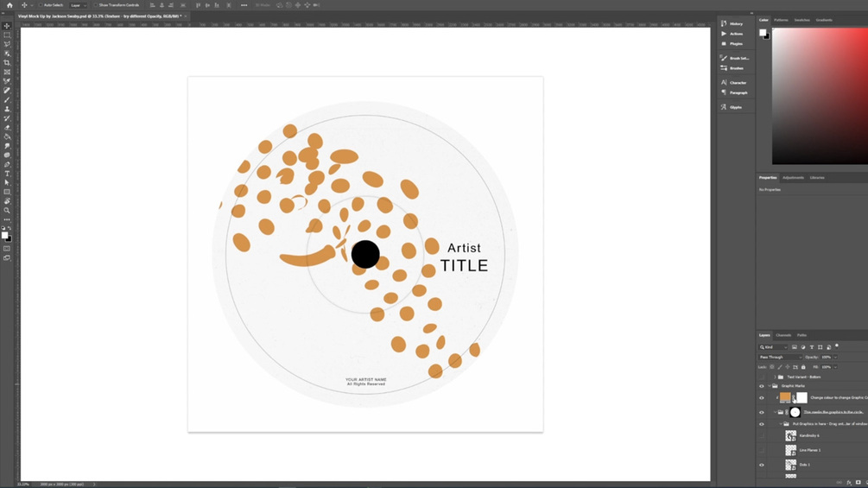Select the Horizontal Type tool

click(7, 174)
